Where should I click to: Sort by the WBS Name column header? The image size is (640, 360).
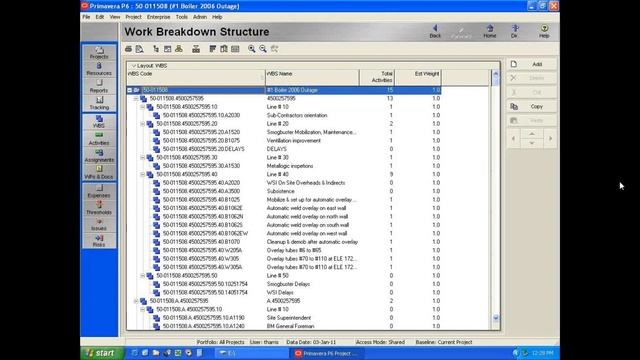point(312,77)
